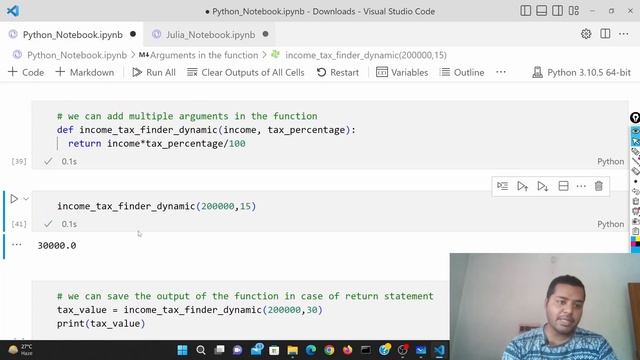Select the Python 3.10.5 64-bit kernel
This screenshot has height=360, width=640.
click(582, 72)
